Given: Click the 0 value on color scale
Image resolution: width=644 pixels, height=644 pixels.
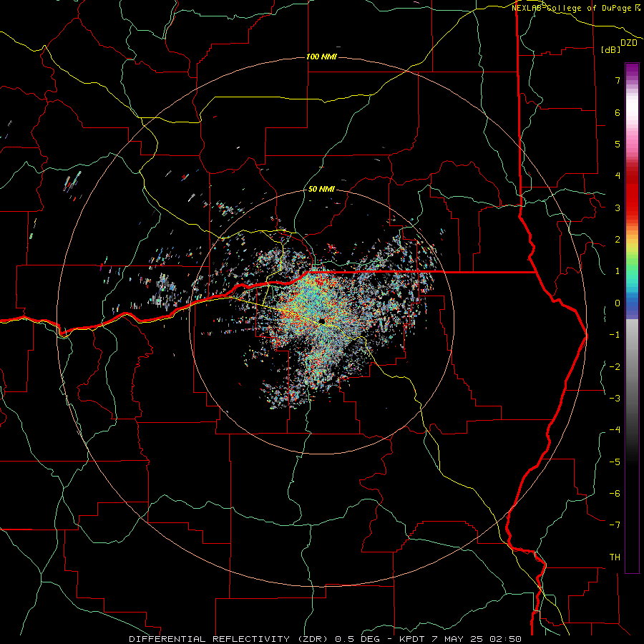Looking at the screenshot, I should [618, 303].
